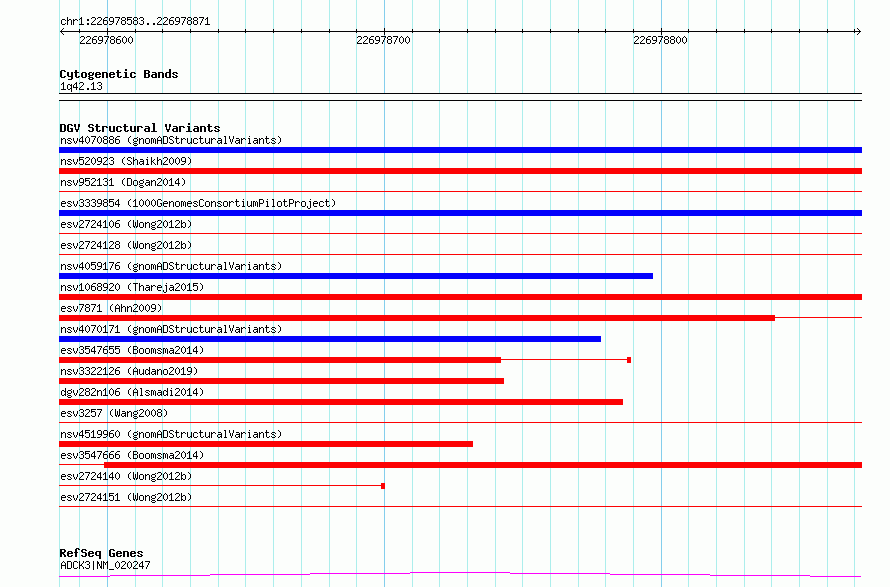Click the small red end marker of esv3547655
The width and height of the screenshot is (890, 587).
(x=629, y=360)
